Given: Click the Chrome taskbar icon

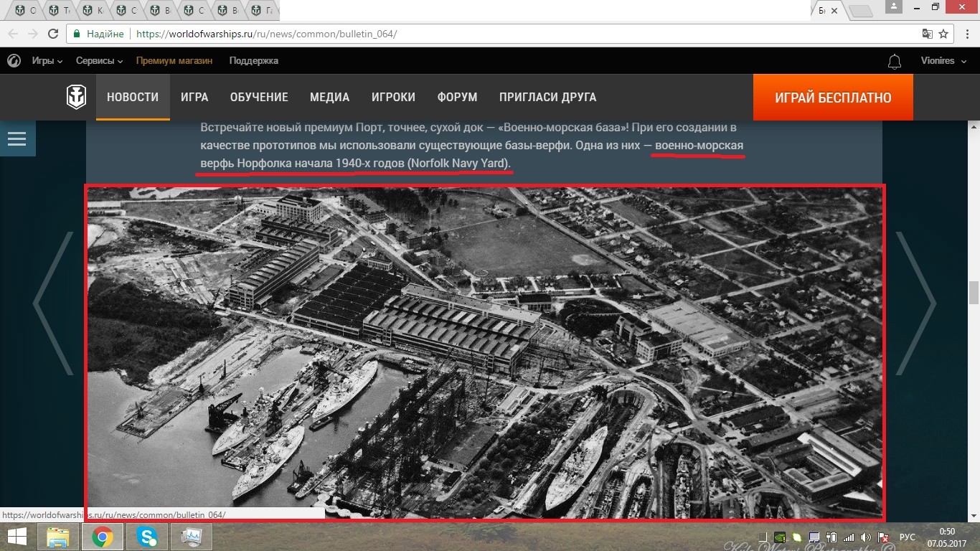Looking at the screenshot, I should click(x=103, y=537).
